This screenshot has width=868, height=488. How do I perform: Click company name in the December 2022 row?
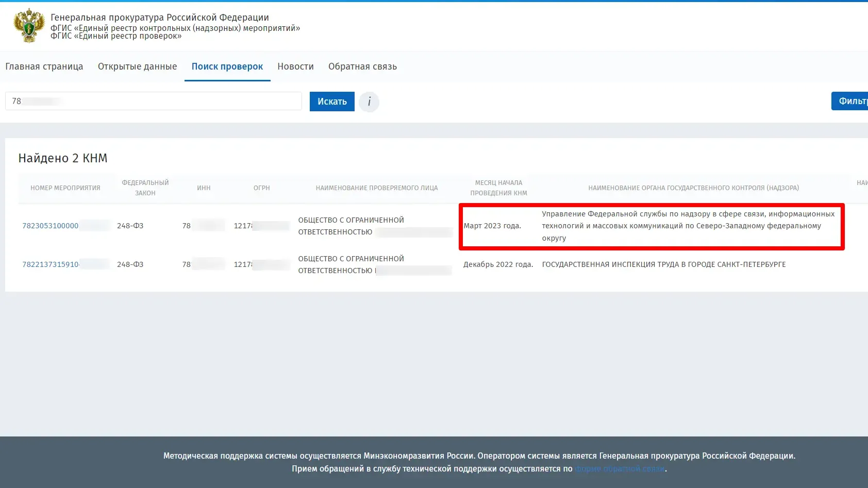tap(375, 264)
